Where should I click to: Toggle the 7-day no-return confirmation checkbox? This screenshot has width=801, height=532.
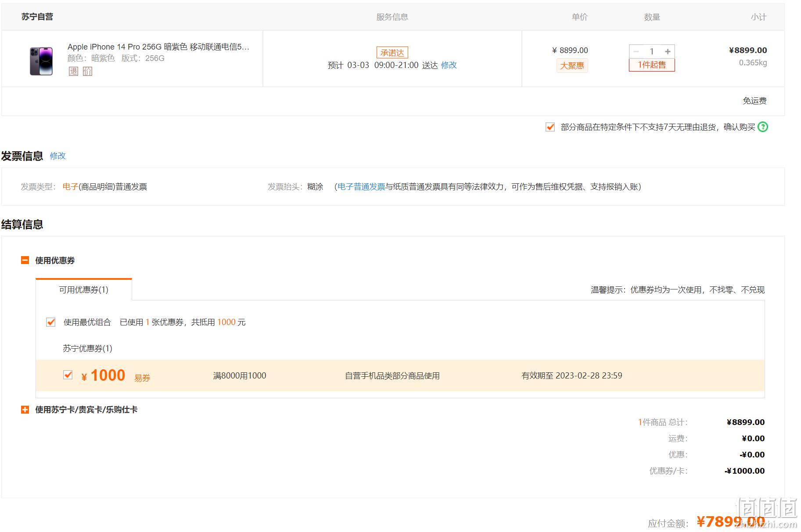pos(550,127)
